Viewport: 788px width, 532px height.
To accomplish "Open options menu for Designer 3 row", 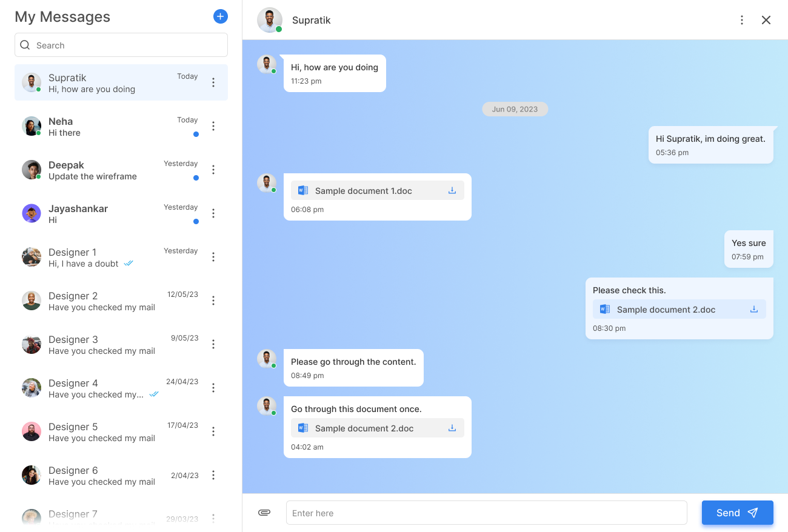I will coord(213,344).
